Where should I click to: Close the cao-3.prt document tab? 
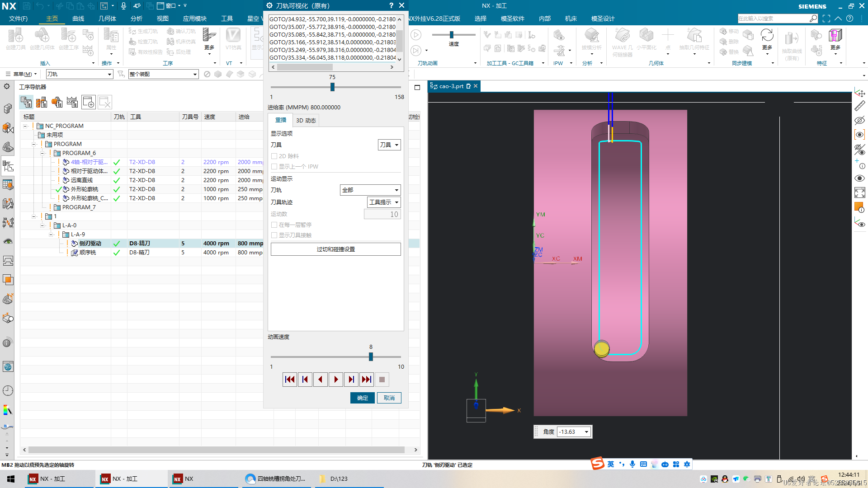[x=476, y=86]
